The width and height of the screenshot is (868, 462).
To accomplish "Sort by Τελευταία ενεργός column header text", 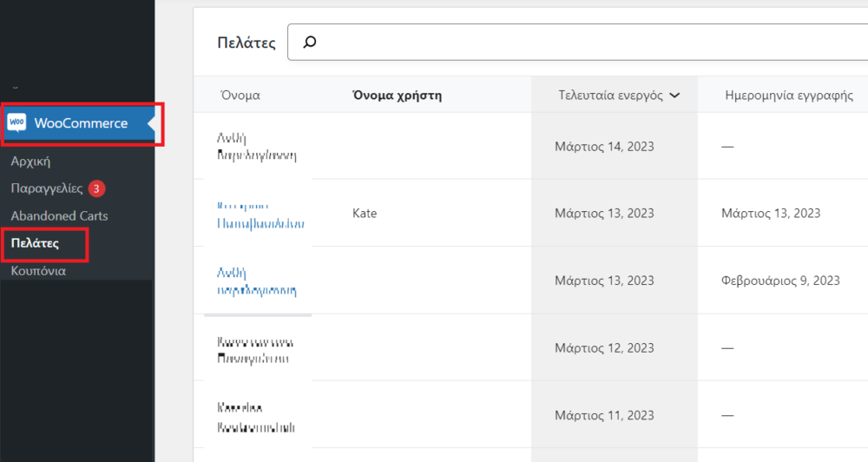I will point(610,96).
